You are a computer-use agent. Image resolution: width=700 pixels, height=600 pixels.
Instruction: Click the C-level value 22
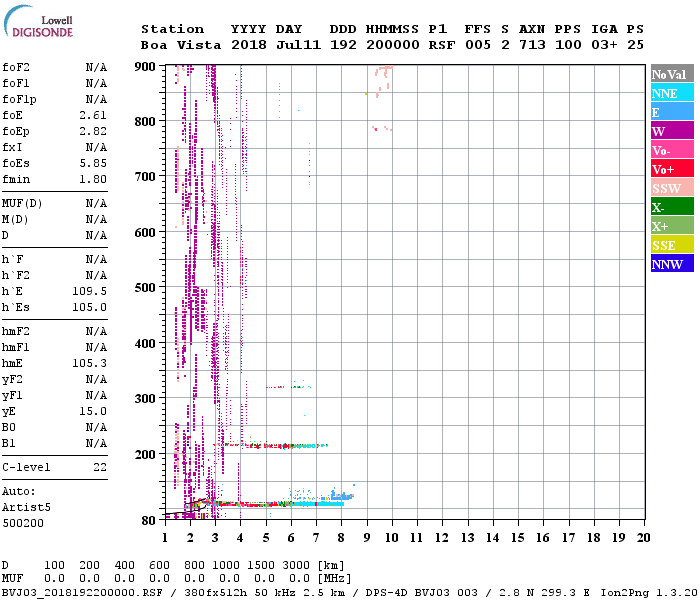point(100,467)
